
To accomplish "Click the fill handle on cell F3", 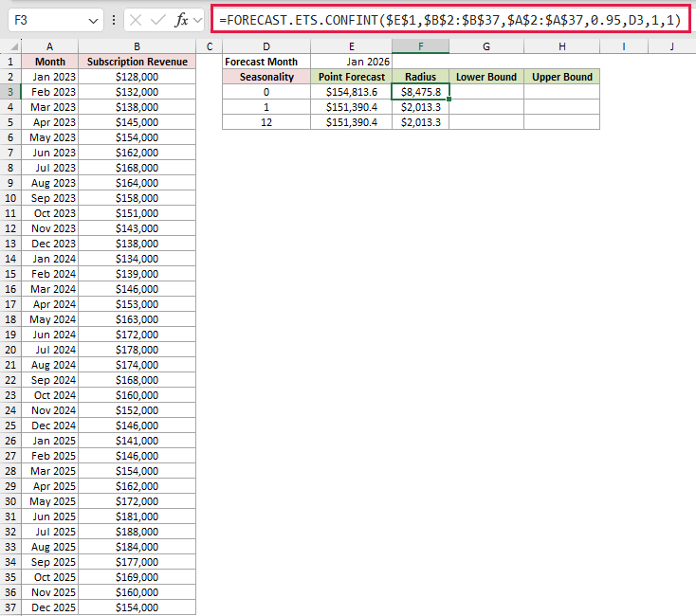I will click(x=449, y=100).
